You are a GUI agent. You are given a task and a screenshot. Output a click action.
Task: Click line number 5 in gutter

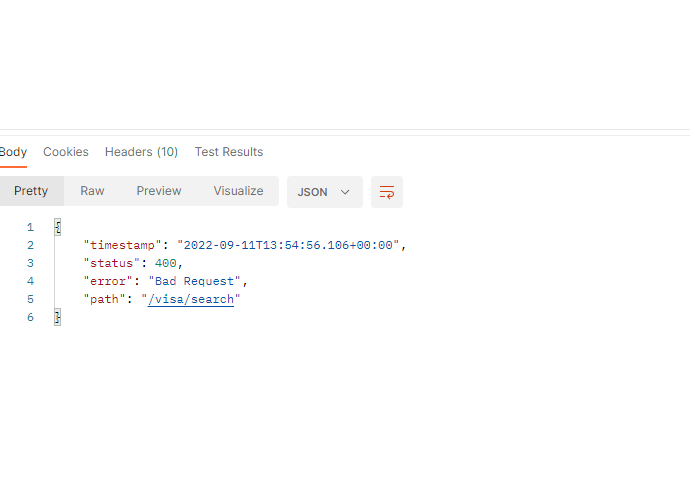coord(30,299)
